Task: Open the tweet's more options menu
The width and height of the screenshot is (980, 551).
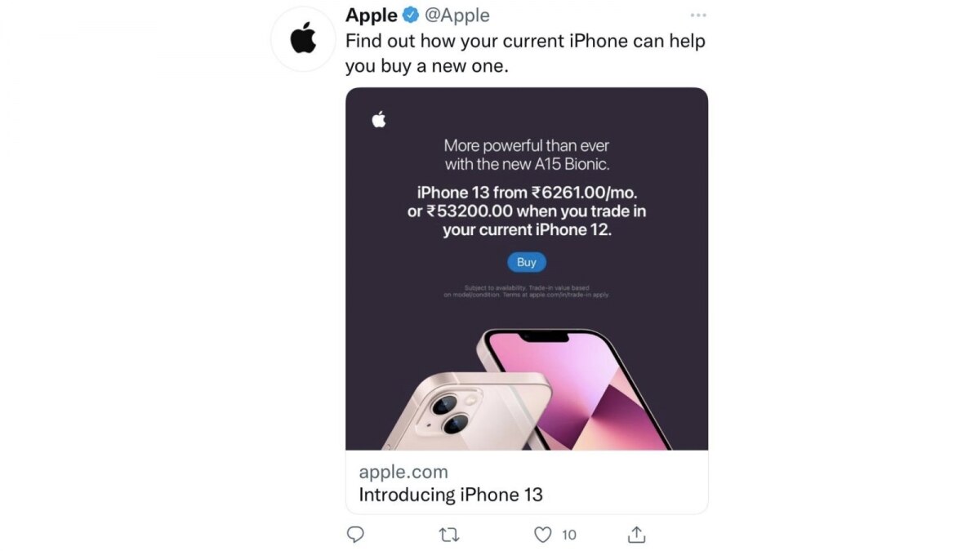Action: pos(698,16)
